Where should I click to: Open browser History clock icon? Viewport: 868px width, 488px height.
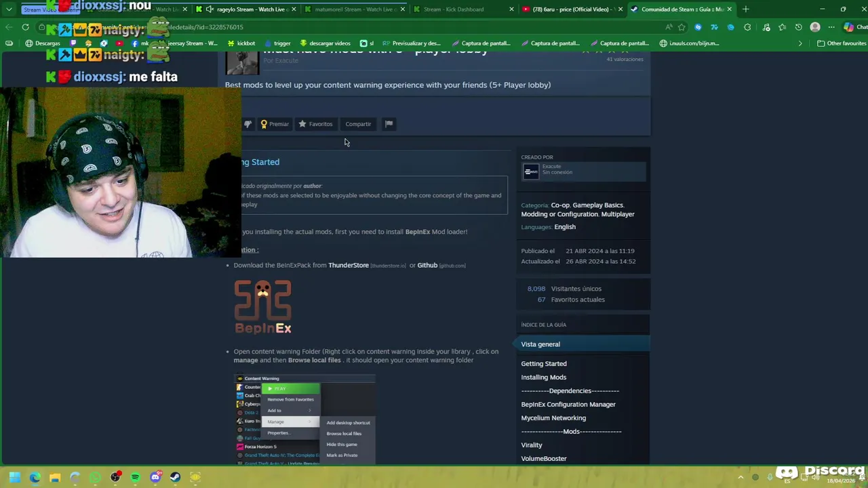pyautogui.click(x=798, y=27)
